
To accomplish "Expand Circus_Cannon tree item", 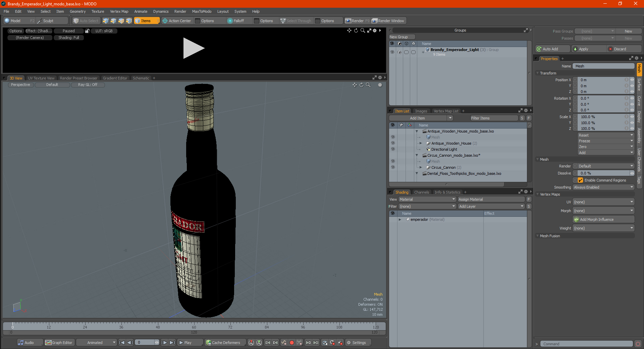I will [x=421, y=167].
